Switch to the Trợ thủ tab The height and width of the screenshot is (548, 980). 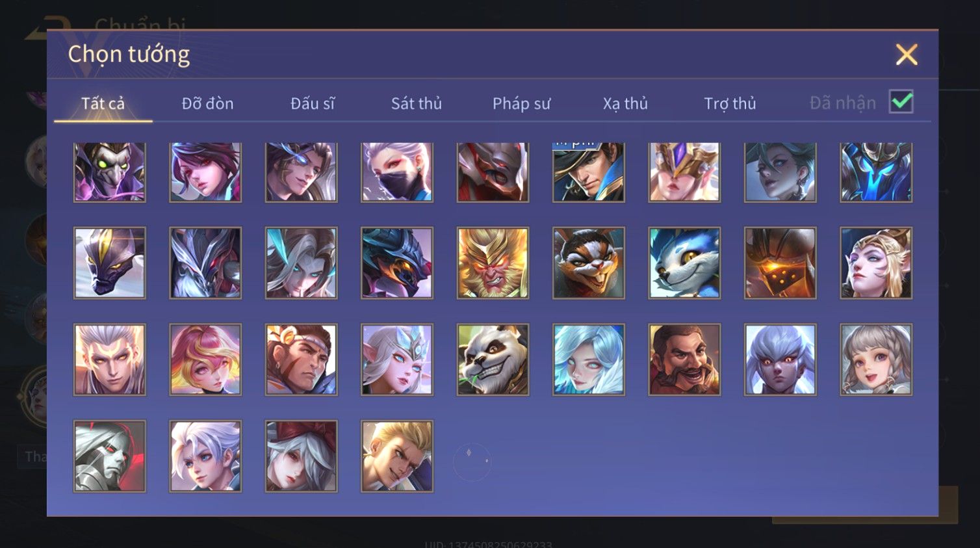[730, 103]
